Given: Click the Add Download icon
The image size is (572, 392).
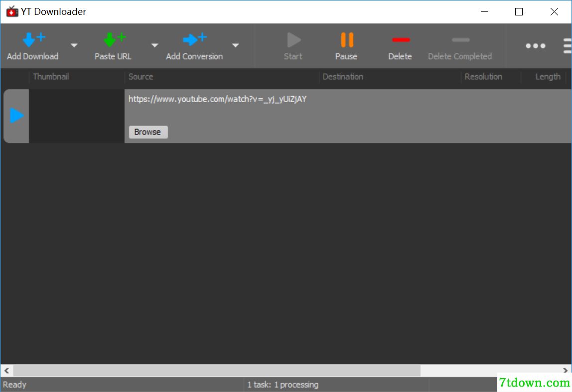Looking at the screenshot, I should point(33,40).
